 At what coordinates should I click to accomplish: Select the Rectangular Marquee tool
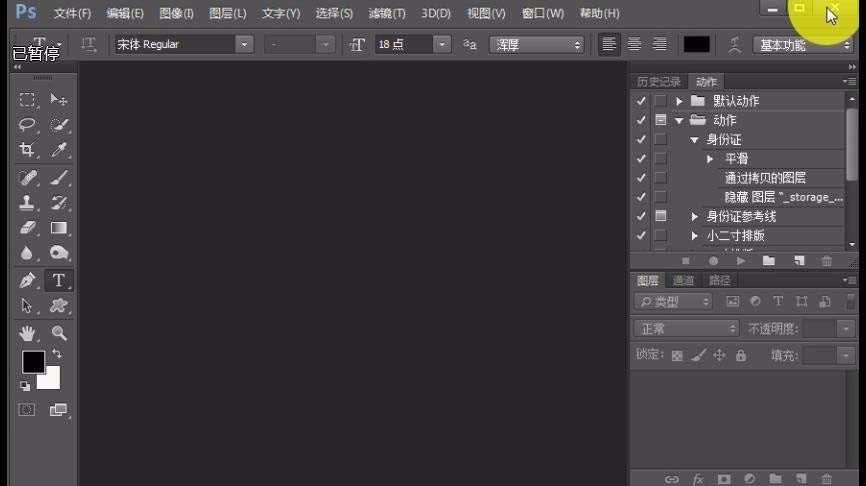(28, 100)
